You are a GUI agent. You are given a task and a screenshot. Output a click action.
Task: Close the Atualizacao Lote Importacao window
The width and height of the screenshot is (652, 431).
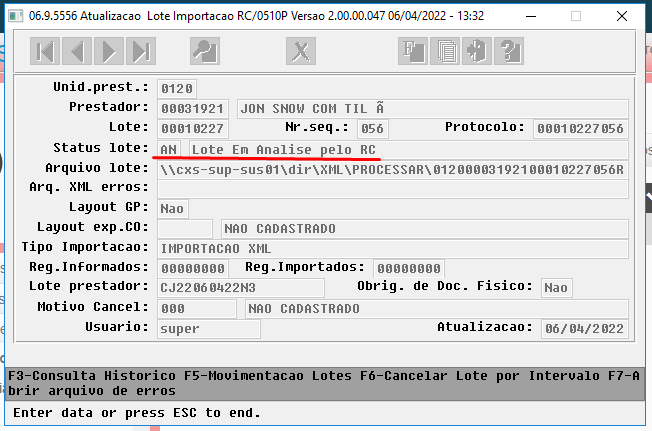[x=622, y=16]
